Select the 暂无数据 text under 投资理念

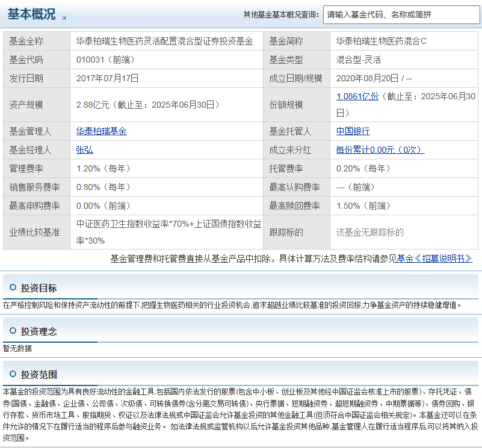tap(17, 348)
